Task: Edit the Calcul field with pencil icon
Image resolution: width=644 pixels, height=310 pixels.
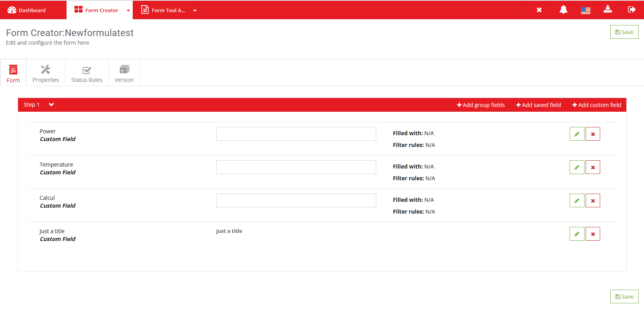Action: pyautogui.click(x=577, y=201)
